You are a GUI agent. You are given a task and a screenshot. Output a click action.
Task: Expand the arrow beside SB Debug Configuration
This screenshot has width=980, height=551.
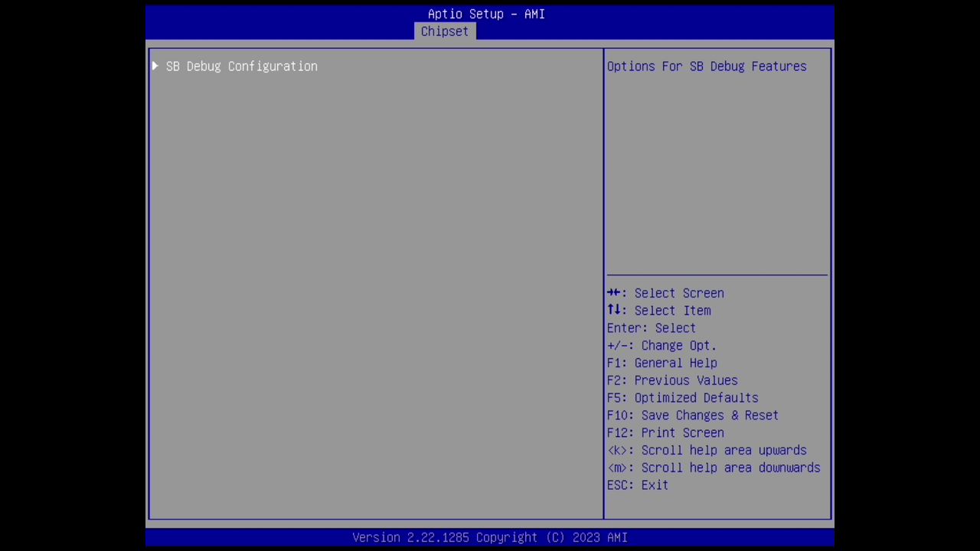click(x=155, y=67)
